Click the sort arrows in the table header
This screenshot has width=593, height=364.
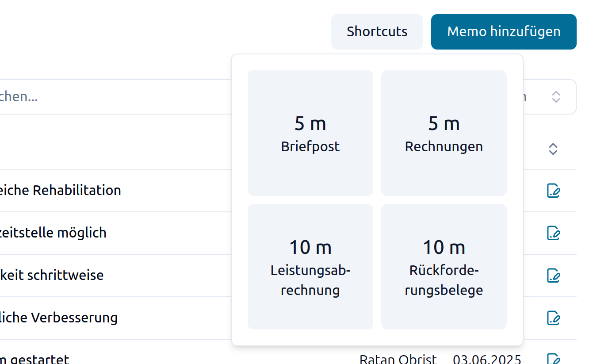pyautogui.click(x=553, y=149)
